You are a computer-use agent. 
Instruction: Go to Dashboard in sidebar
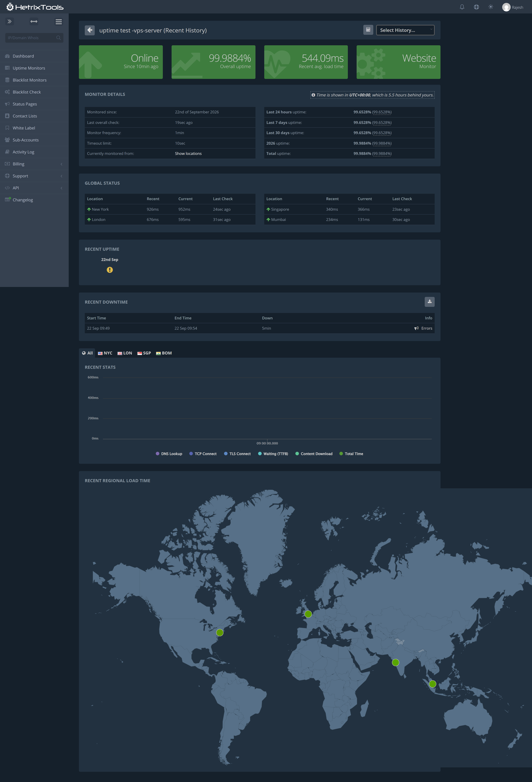click(34, 56)
